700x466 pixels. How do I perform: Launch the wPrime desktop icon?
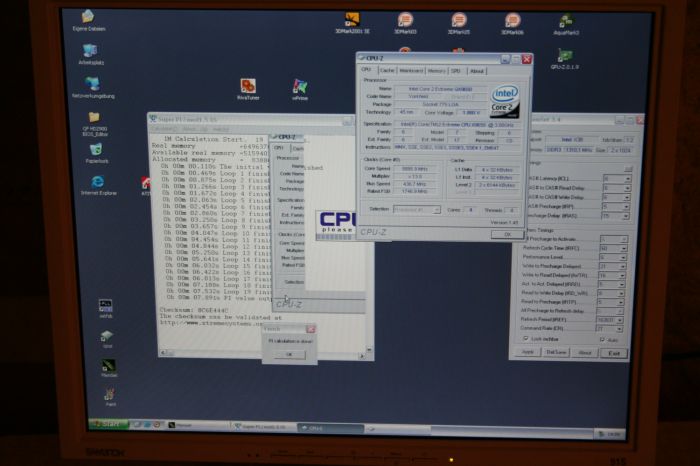pos(299,87)
